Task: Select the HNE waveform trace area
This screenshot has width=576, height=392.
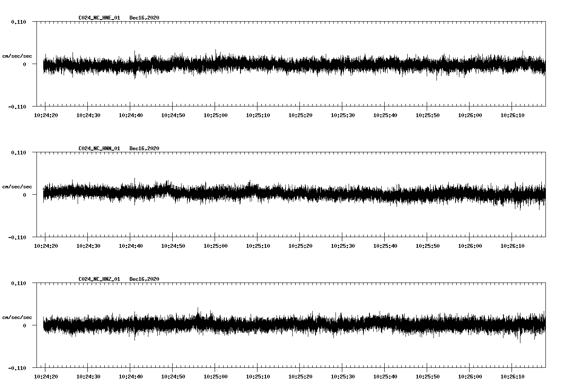Action: 293,64
